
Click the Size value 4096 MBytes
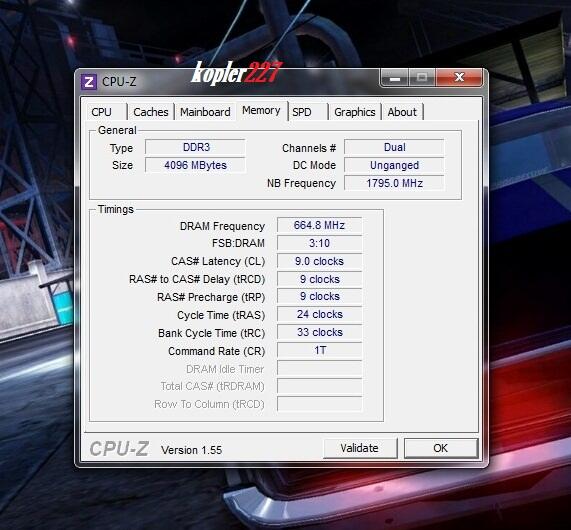pos(196,165)
